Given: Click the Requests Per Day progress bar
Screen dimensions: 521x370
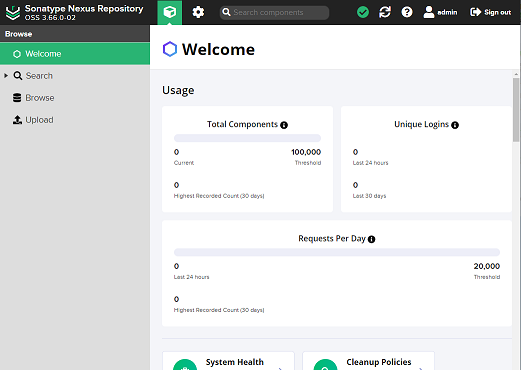Looking at the screenshot, I should pyautogui.click(x=337, y=252).
